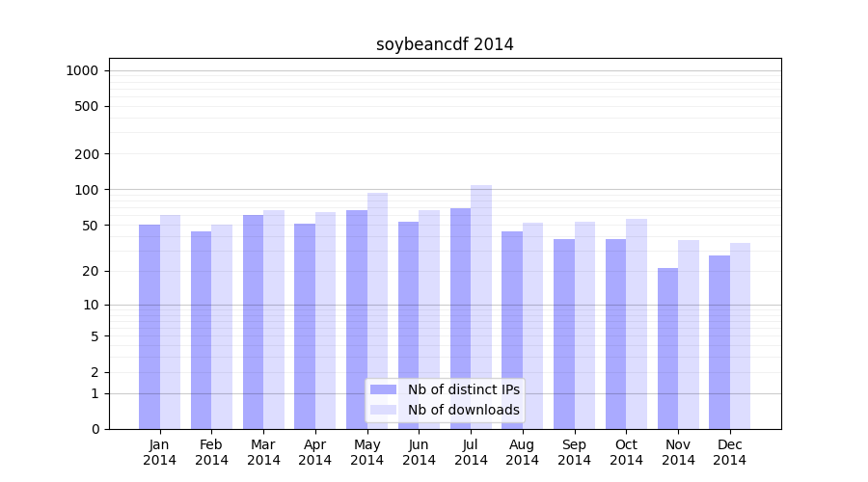The width and height of the screenshot is (868, 482).
Task: Click the May downloads bar
Action: (377, 310)
